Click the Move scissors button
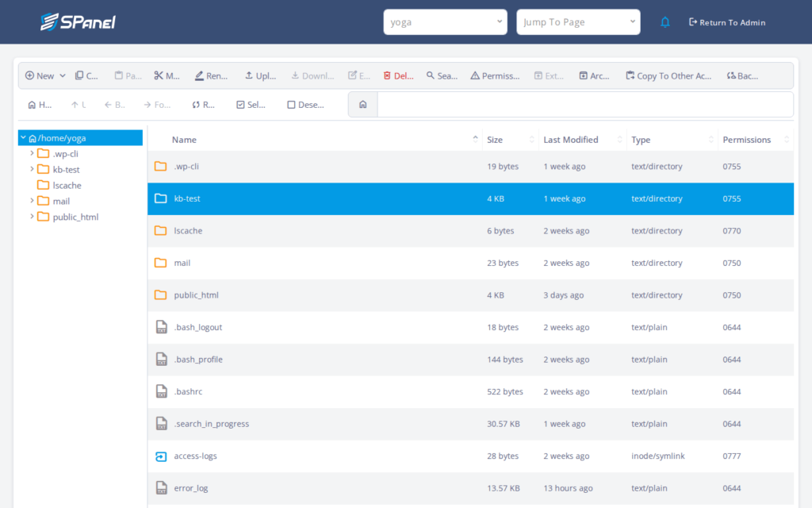This screenshot has width=812, height=508. pyautogui.click(x=167, y=75)
